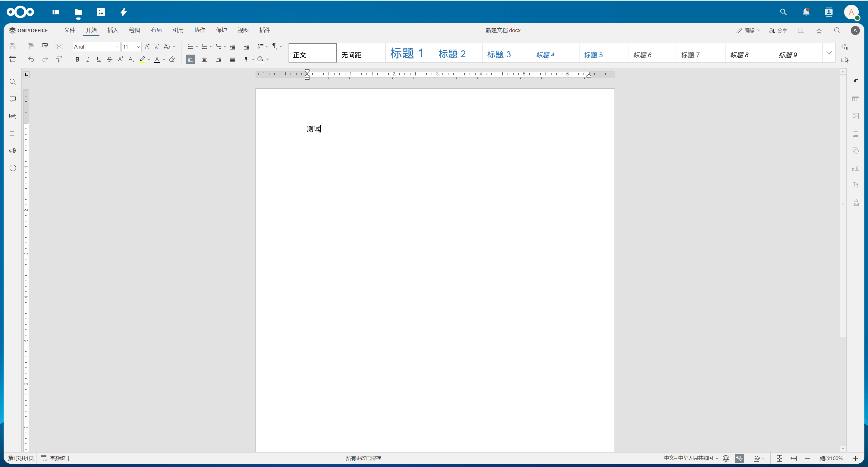
Task: Click the clear formatting eraser icon
Action: [172, 59]
